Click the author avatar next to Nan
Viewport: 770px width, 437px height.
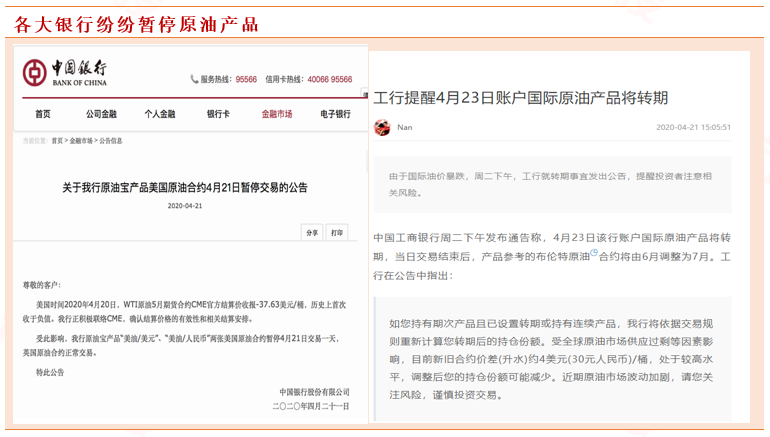point(382,128)
